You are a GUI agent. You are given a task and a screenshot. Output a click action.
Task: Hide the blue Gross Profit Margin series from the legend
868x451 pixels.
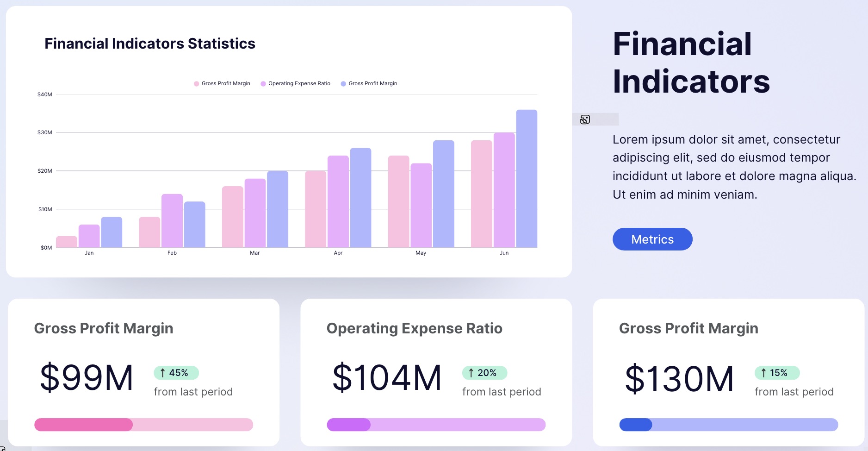[x=372, y=83]
